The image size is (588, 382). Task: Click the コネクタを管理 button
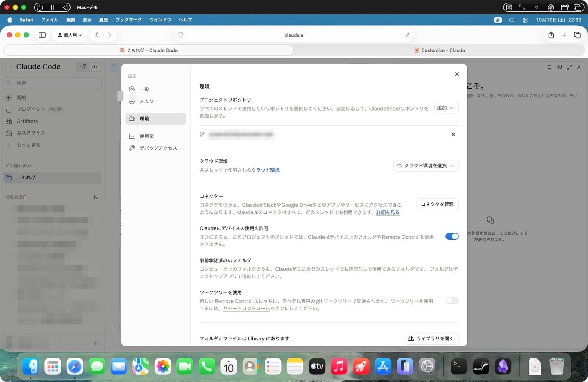pos(437,204)
